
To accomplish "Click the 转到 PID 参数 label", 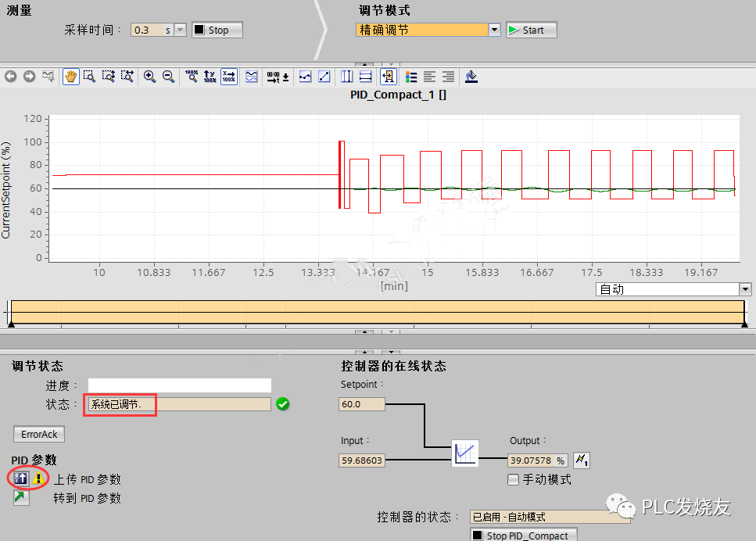I will tap(88, 498).
